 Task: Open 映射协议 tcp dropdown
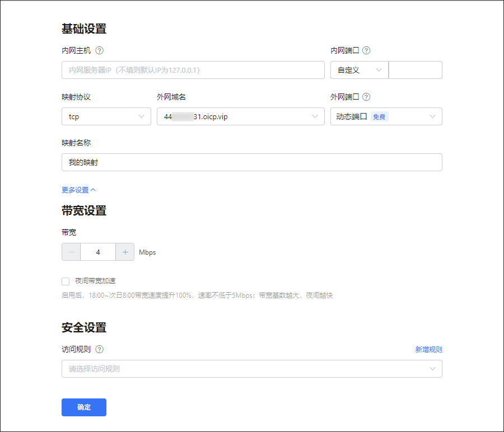click(106, 116)
